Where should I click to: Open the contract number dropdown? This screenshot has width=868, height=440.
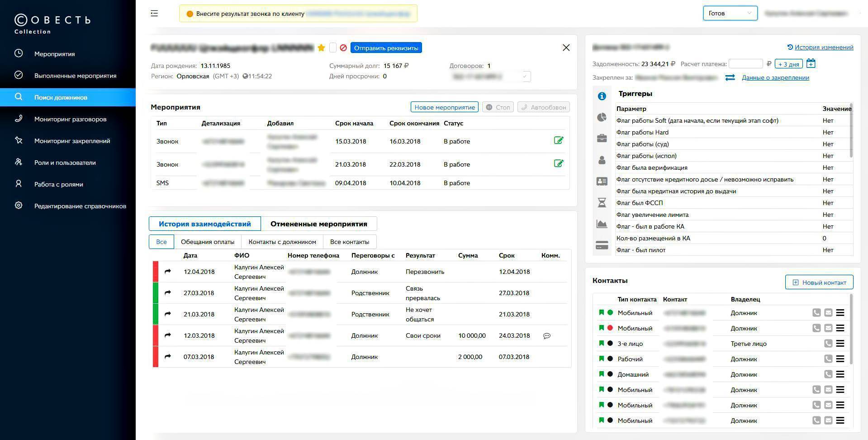pyautogui.click(x=491, y=77)
